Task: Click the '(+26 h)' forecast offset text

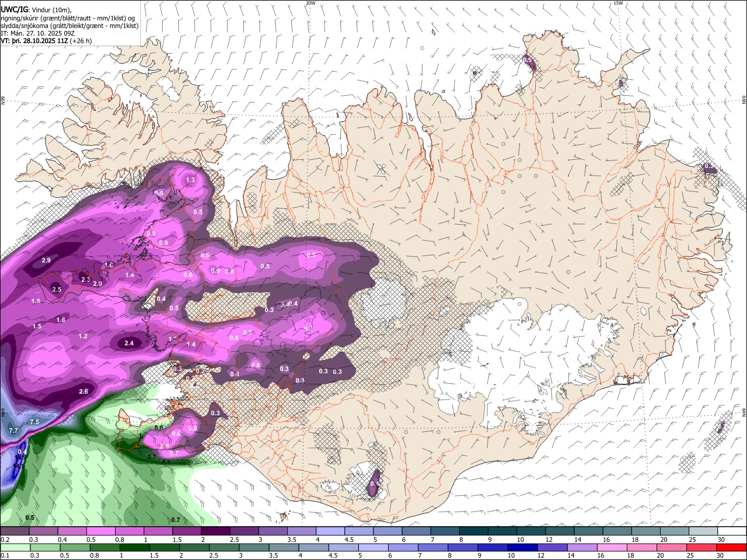Action: tap(81, 41)
